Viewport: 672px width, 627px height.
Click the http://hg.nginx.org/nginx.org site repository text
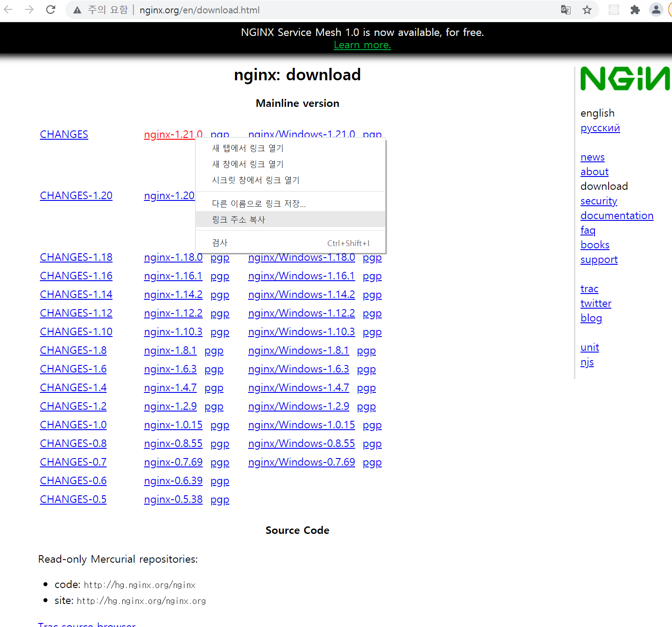pyautogui.click(x=141, y=601)
